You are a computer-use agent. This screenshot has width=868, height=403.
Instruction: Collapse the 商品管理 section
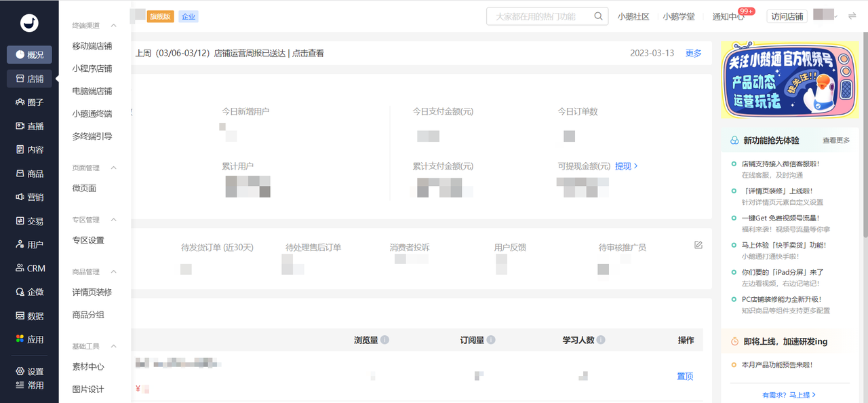113,271
